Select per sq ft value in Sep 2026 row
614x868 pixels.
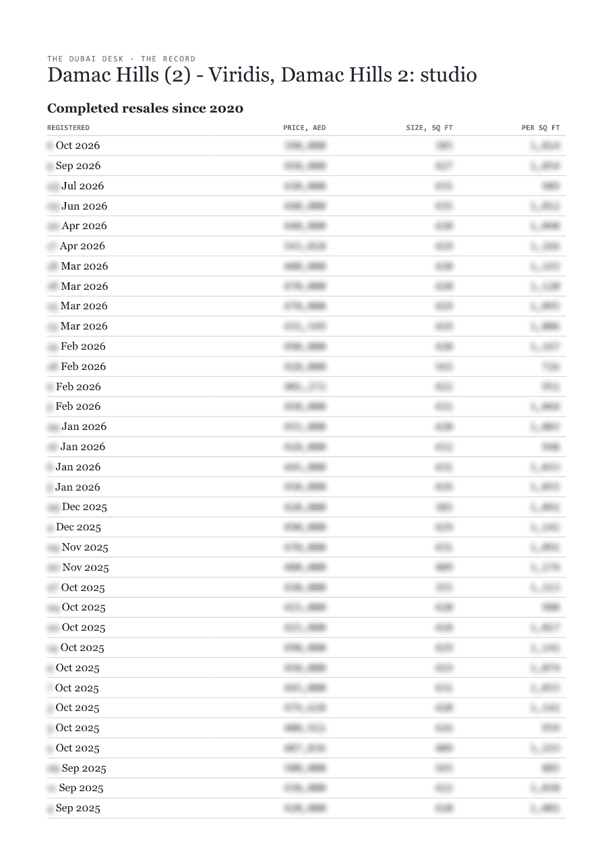(545, 166)
